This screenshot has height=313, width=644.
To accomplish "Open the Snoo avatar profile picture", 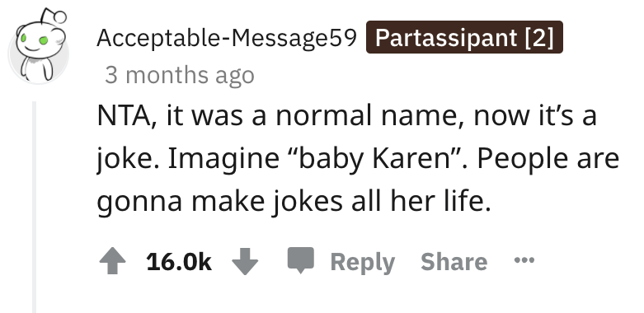I will pyautogui.click(x=39, y=47).
